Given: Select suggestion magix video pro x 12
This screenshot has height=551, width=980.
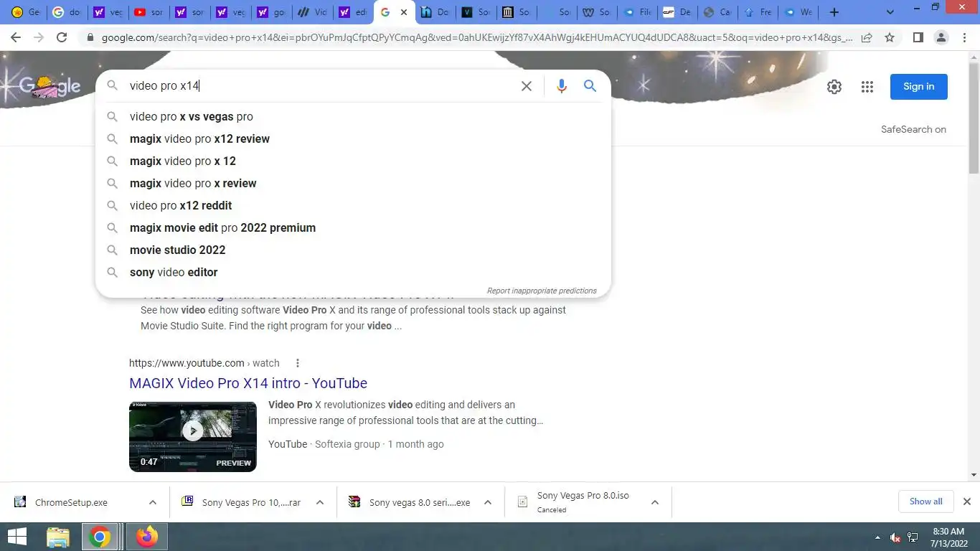Looking at the screenshot, I should pos(353,161).
